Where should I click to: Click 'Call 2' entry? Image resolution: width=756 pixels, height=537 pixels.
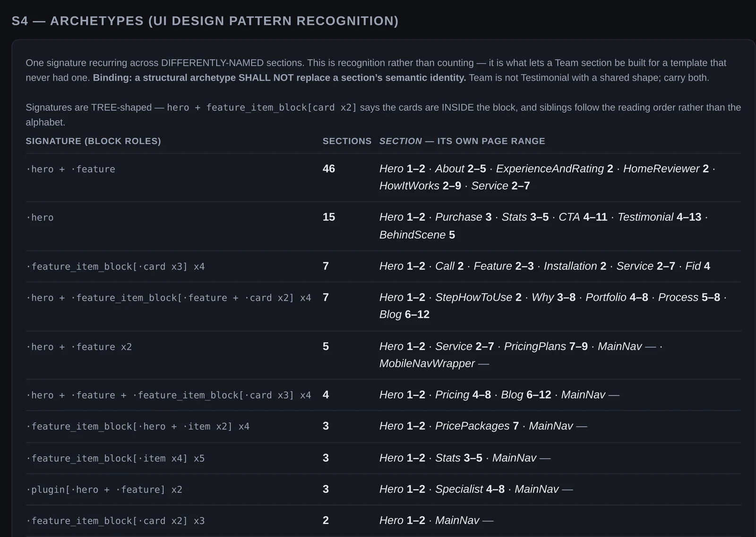coord(449,266)
